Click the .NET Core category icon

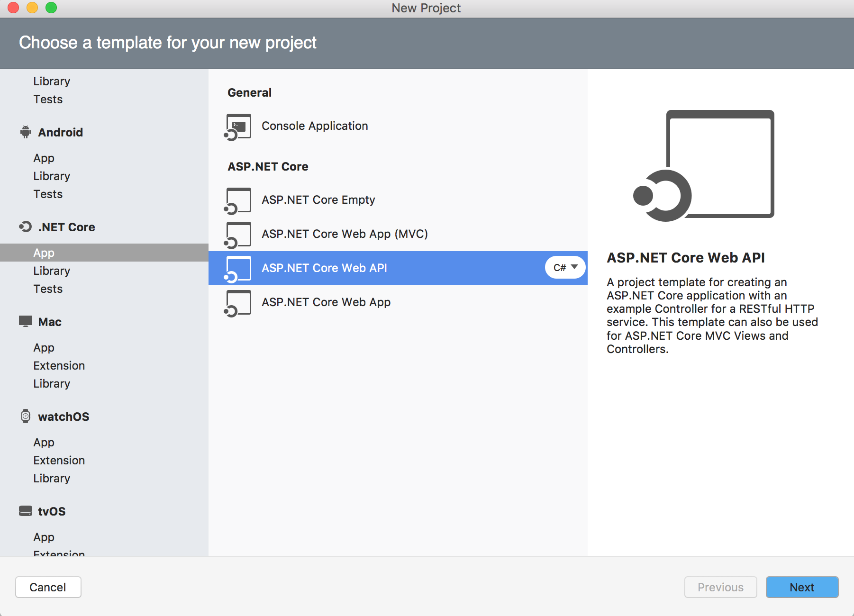[26, 227]
